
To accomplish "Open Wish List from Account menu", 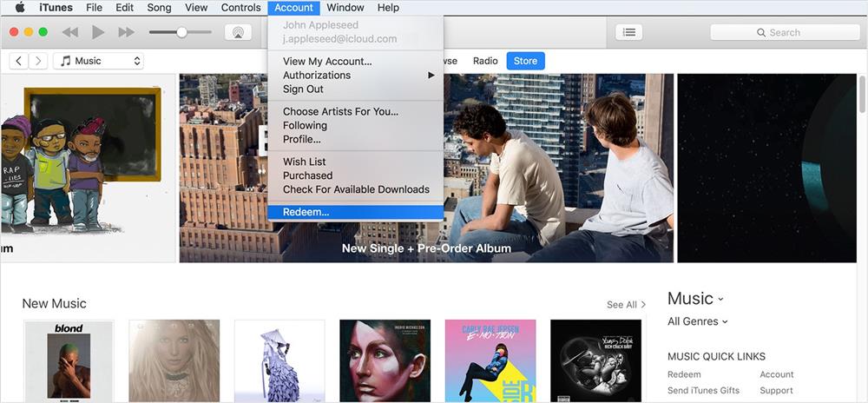I will click(x=355, y=162).
